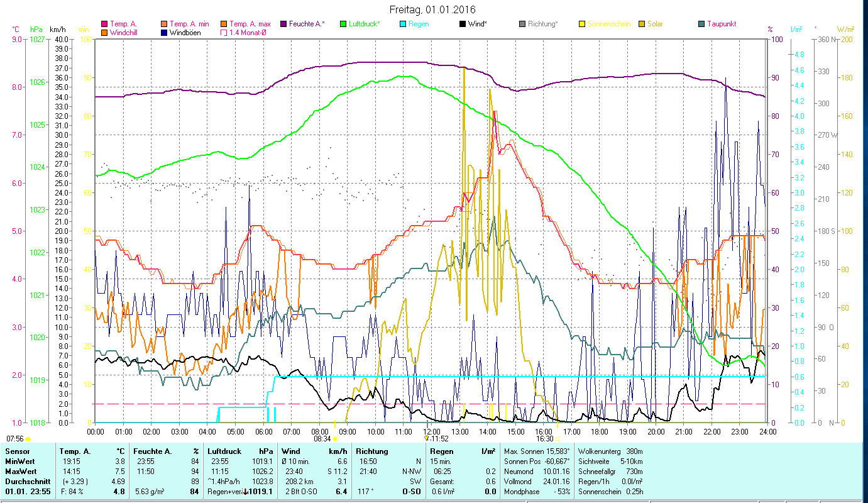Click the Taupunkt legend swatch
This screenshot has height=503, width=868.
pyautogui.click(x=701, y=24)
